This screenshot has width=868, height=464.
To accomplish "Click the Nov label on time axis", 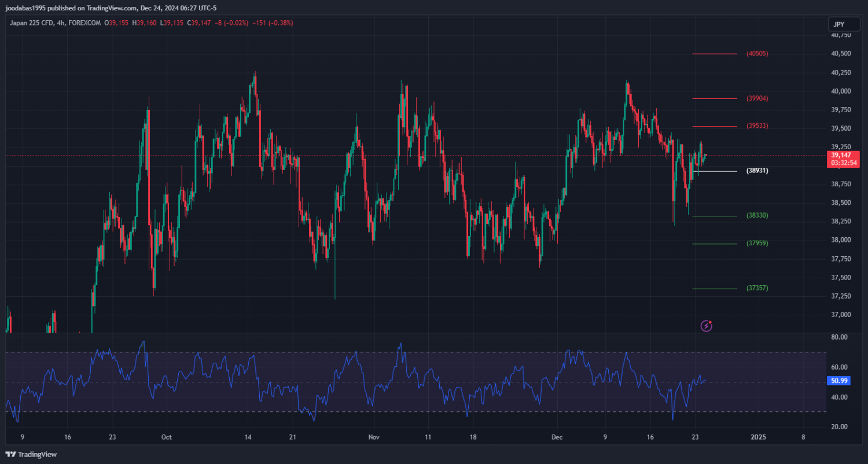I will [374, 437].
